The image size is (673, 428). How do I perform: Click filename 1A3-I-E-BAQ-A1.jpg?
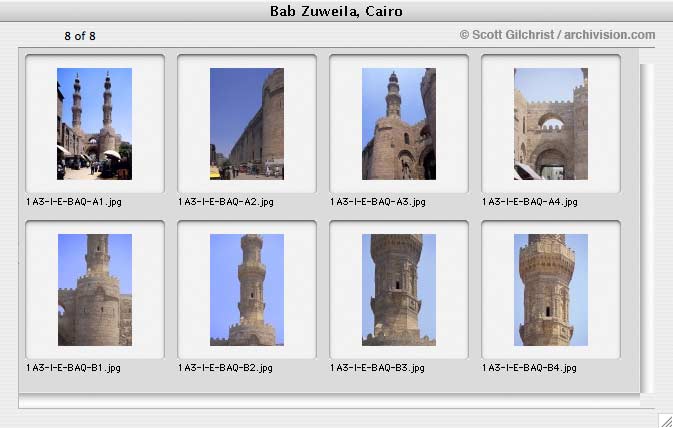click(74, 202)
